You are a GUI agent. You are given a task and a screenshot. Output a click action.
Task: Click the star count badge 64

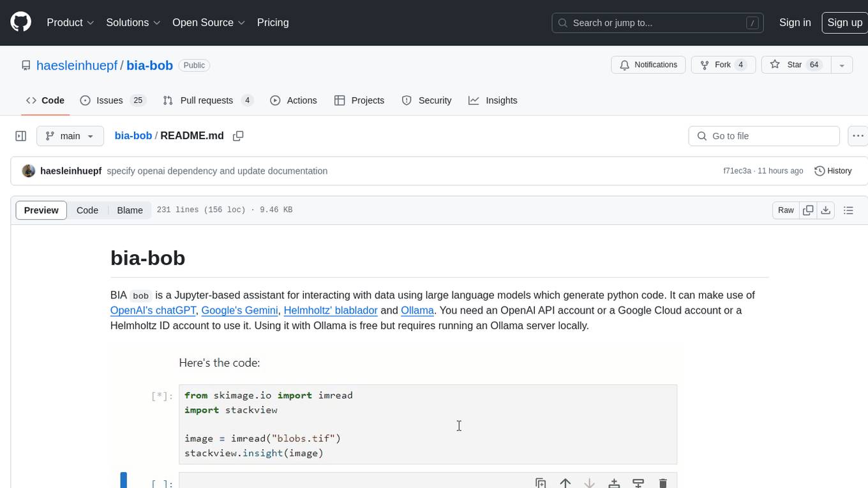click(814, 65)
